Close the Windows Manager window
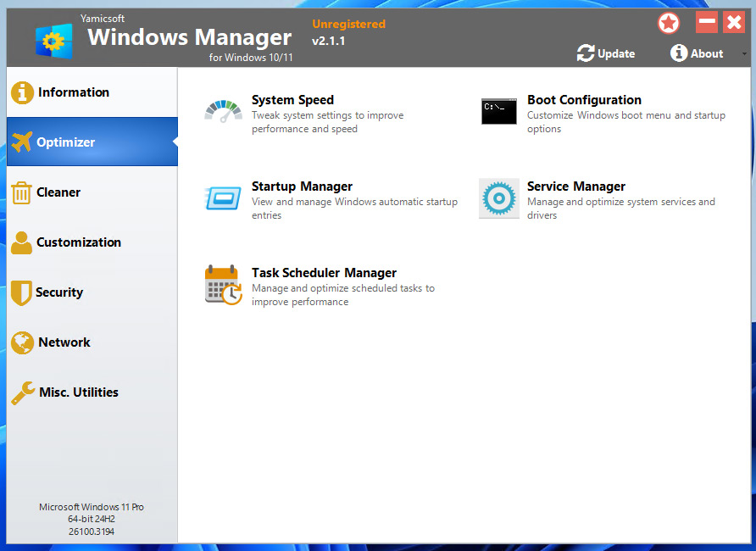Screen dimensions: 756x551 [x=734, y=22]
